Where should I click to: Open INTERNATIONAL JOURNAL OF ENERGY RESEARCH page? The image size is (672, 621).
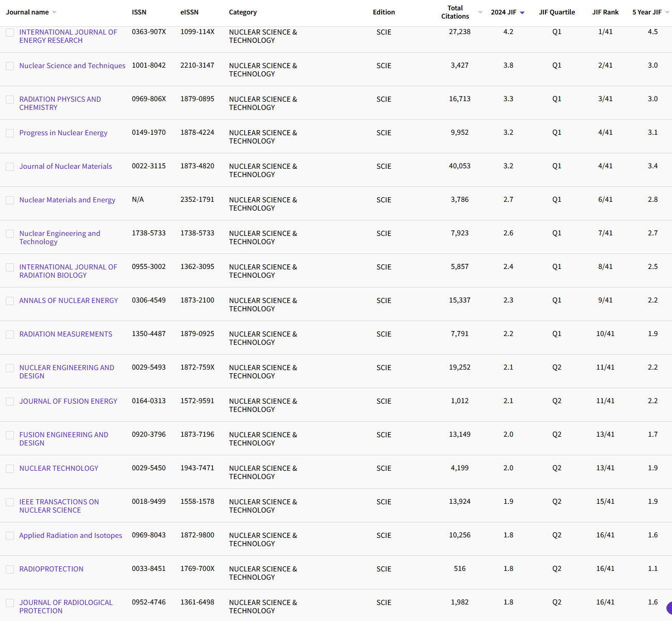point(68,36)
